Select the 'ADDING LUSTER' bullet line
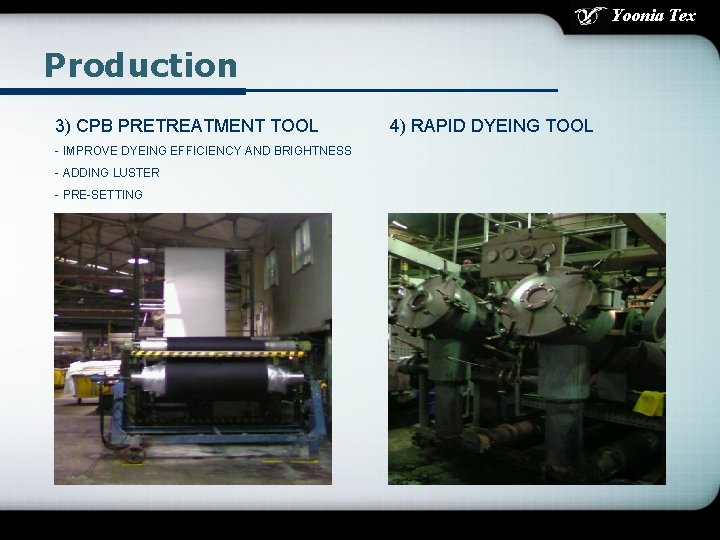Viewport: 720px width, 540px height. tap(107, 173)
